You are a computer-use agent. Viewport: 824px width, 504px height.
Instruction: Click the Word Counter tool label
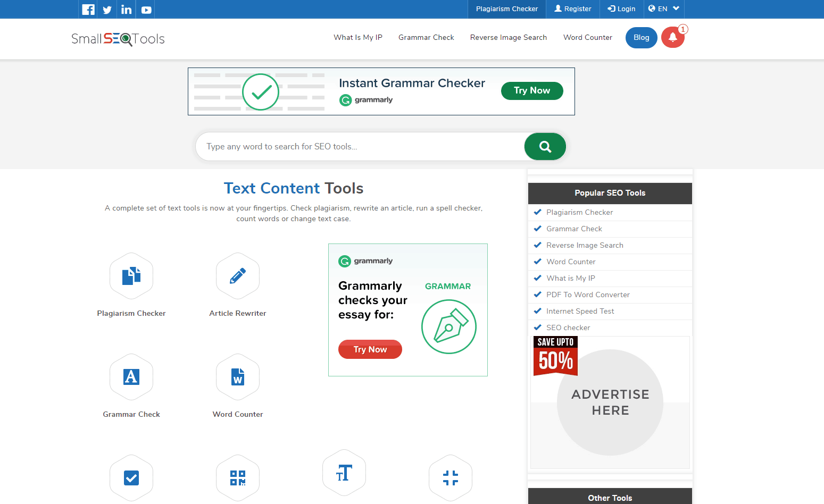(238, 414)
